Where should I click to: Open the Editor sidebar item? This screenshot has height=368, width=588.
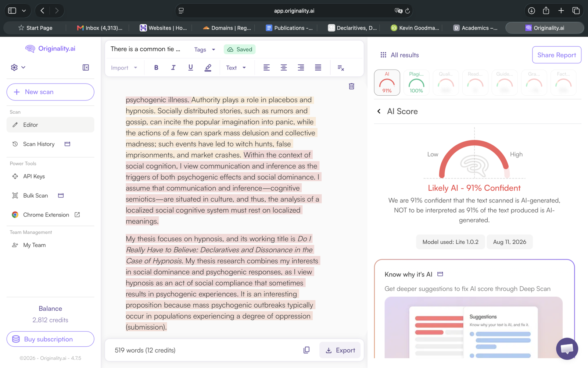tap(50, 125)
